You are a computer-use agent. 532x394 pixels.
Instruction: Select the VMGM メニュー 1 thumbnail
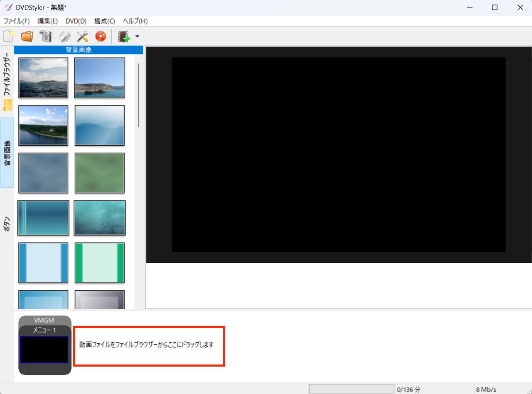point(45,345)
